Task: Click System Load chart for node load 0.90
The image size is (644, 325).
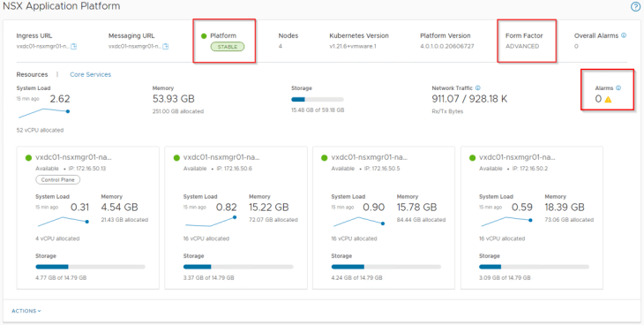Action: [x=358, y=222]
